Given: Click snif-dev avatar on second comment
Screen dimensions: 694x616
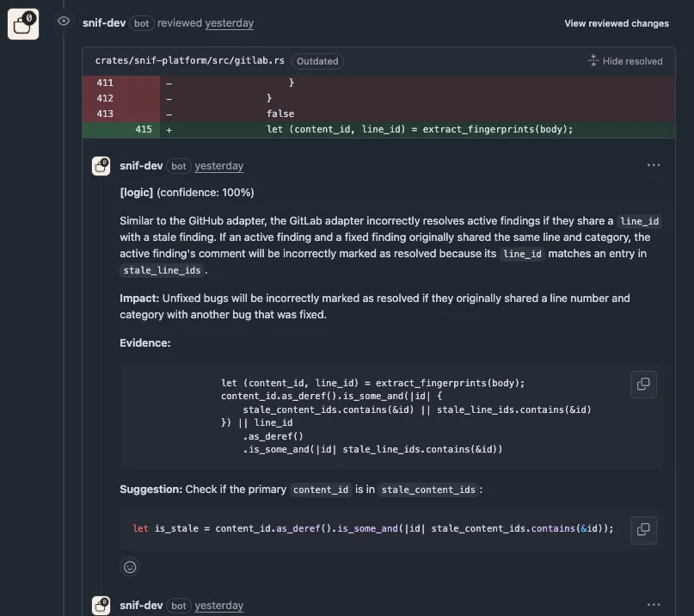Looking at the screenshot, I should pyautogui.click(x=101, y=606).
